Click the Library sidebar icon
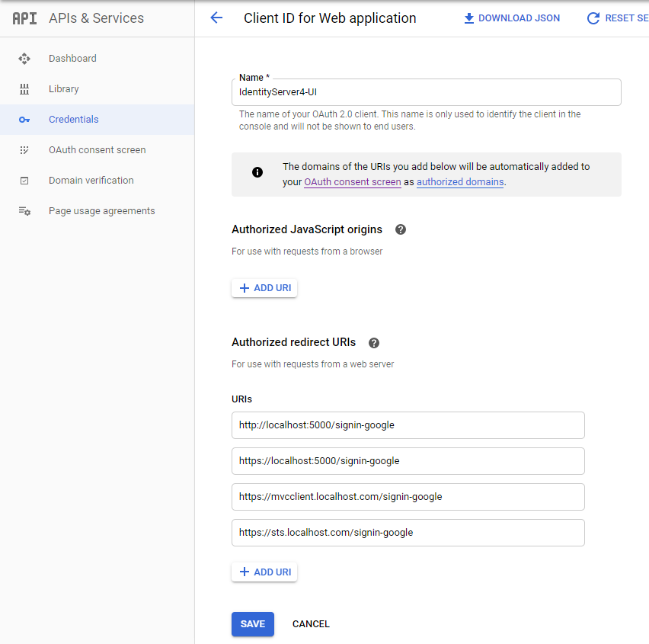Screen dimensions: 649x644 24,89
